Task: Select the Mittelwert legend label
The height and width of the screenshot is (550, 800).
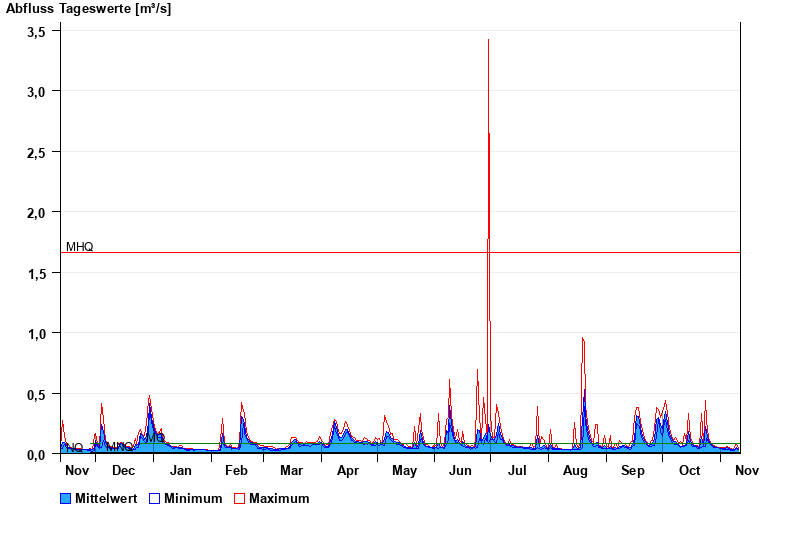Action: 106,499
